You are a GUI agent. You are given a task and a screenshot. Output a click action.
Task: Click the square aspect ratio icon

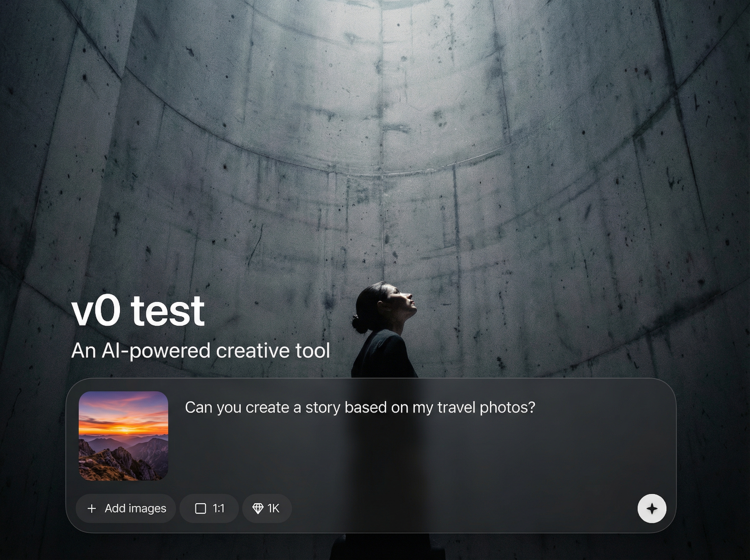coord(200,508)
